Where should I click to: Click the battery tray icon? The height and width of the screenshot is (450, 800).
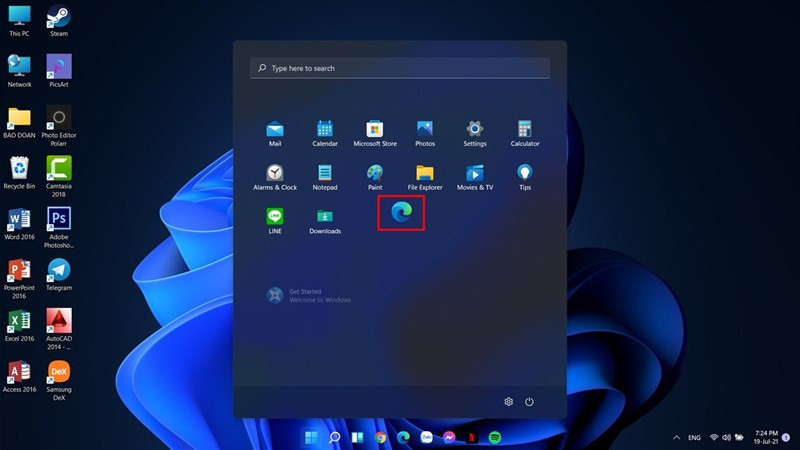click(739, 437)
